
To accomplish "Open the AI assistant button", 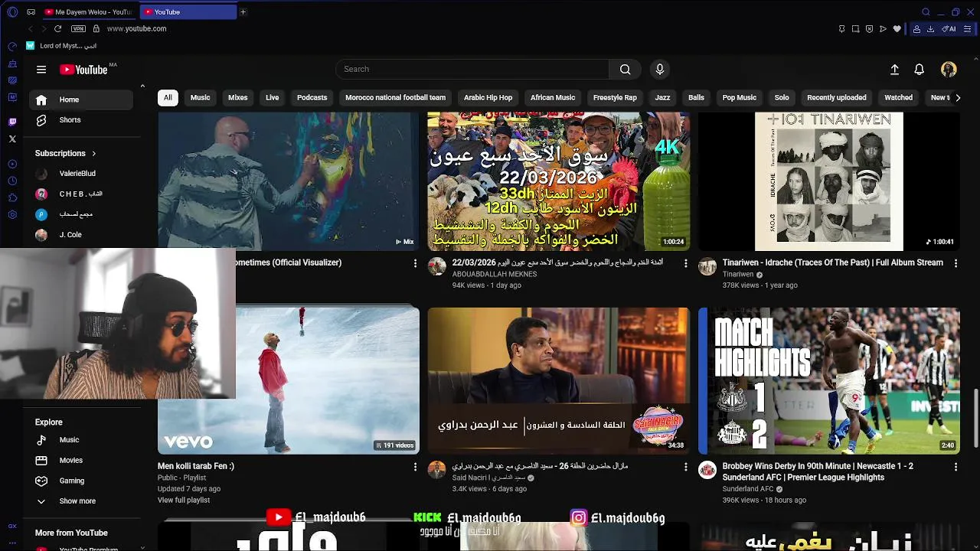I will [x=949, y=29].
